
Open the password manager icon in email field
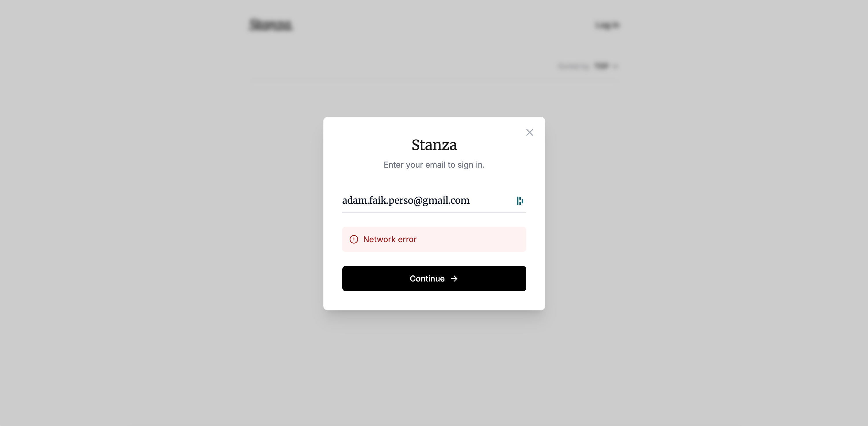coord(520,201)
